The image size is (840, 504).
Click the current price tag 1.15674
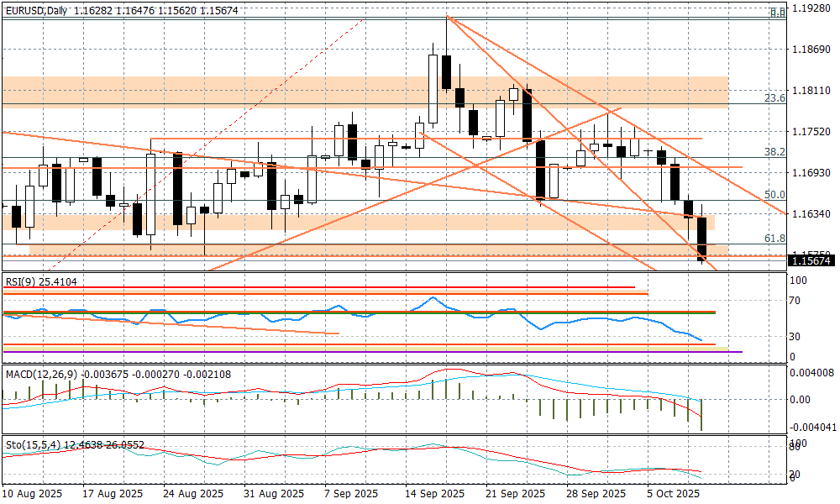coord(811,261)
